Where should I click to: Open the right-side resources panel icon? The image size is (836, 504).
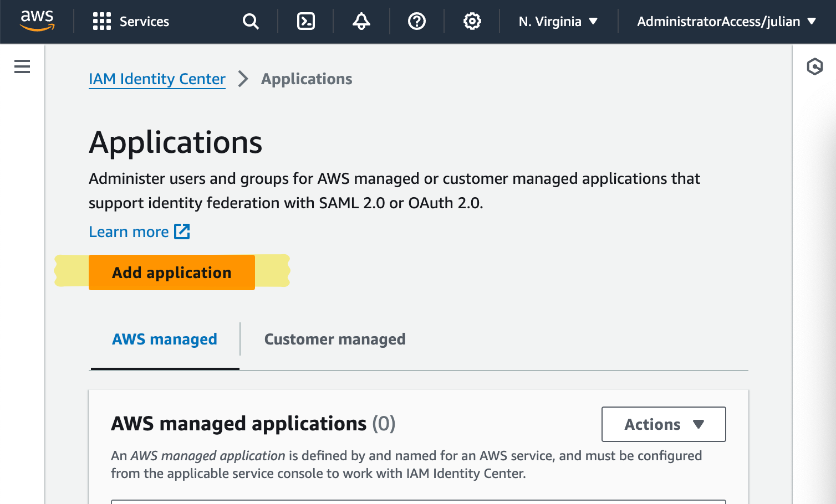(815, 66)
